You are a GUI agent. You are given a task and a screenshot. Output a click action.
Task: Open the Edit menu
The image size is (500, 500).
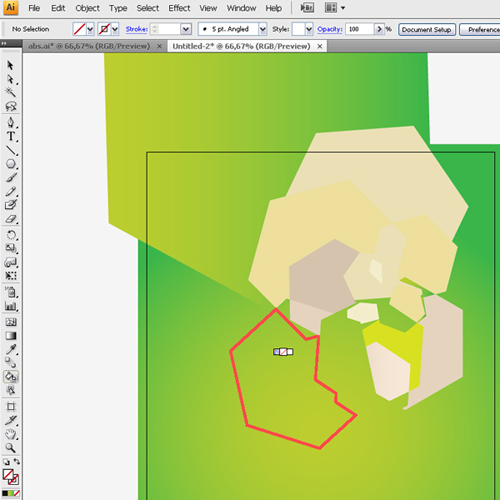[x=58, y=8]
